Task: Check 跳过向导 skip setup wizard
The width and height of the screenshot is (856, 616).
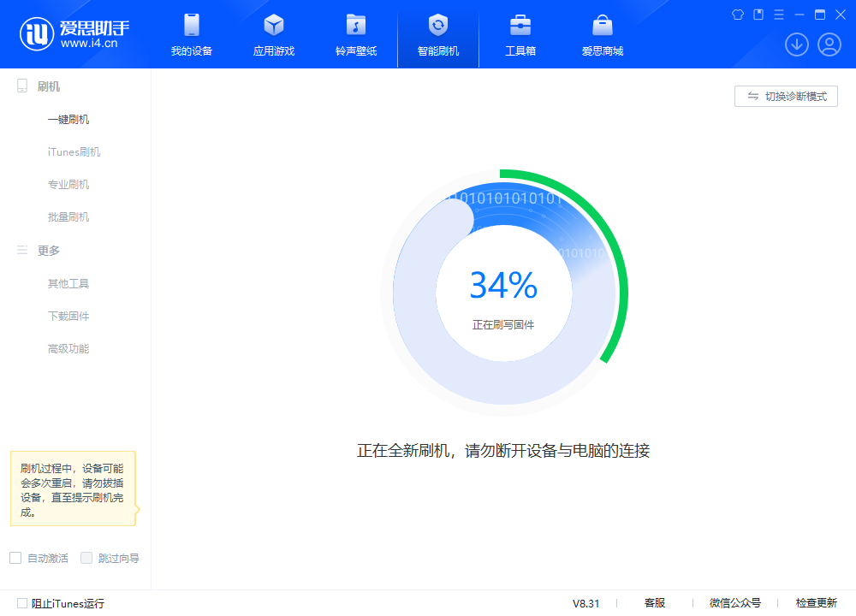Action: (86, 557)
